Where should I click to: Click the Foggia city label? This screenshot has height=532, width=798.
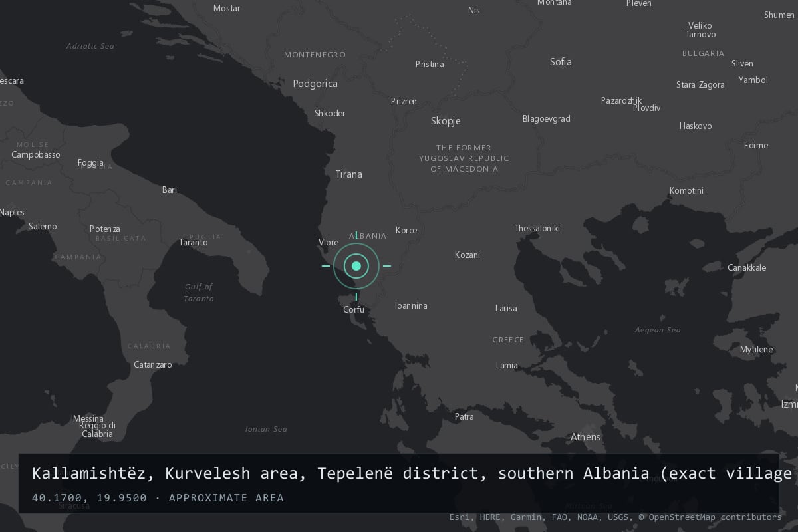[90, 163]
